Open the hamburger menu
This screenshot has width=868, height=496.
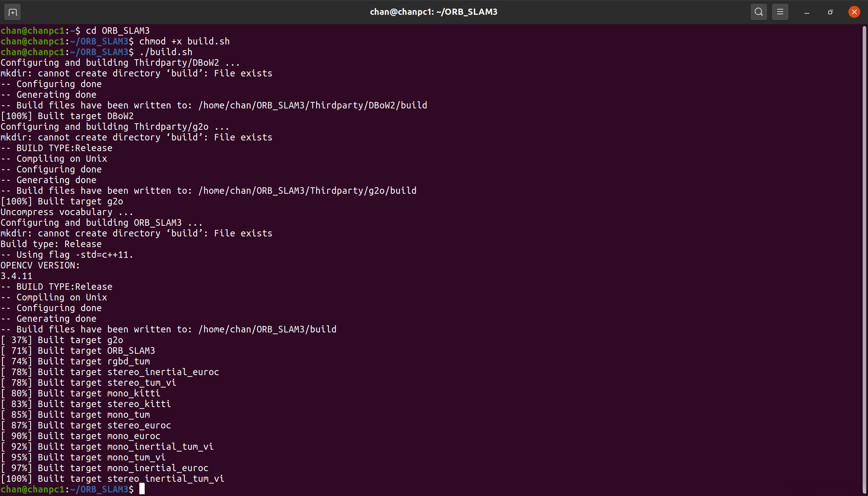point(780,12)
